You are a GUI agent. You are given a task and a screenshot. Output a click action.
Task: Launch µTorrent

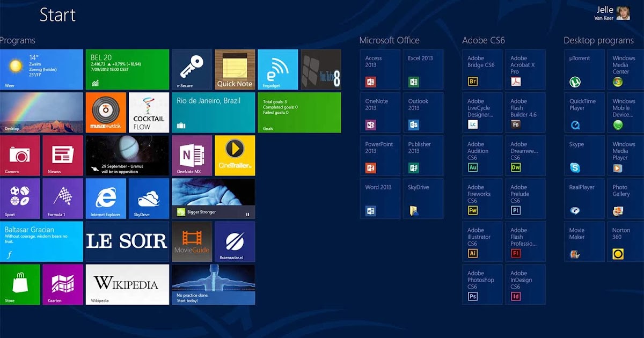584,70
